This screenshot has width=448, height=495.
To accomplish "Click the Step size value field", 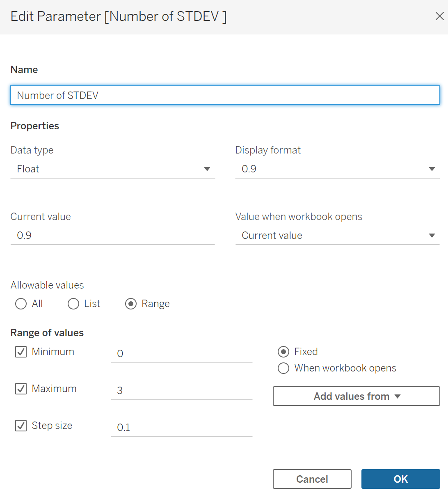I will [x=182, y=427].
